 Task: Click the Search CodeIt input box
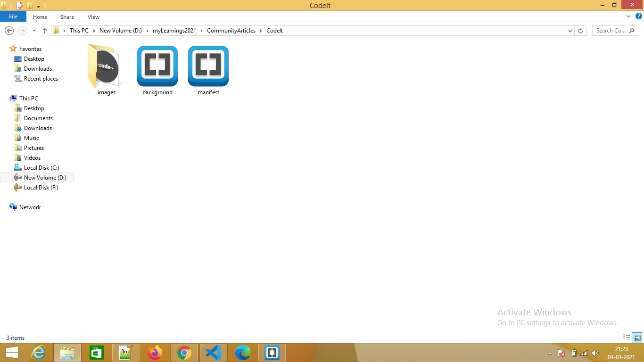pyautogui.click(x=615, y=31)
